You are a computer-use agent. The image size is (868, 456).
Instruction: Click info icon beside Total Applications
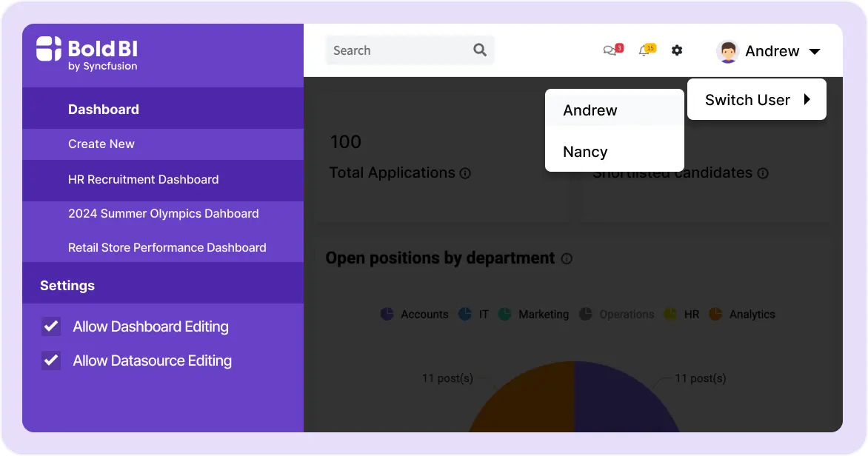click(465, 173)
